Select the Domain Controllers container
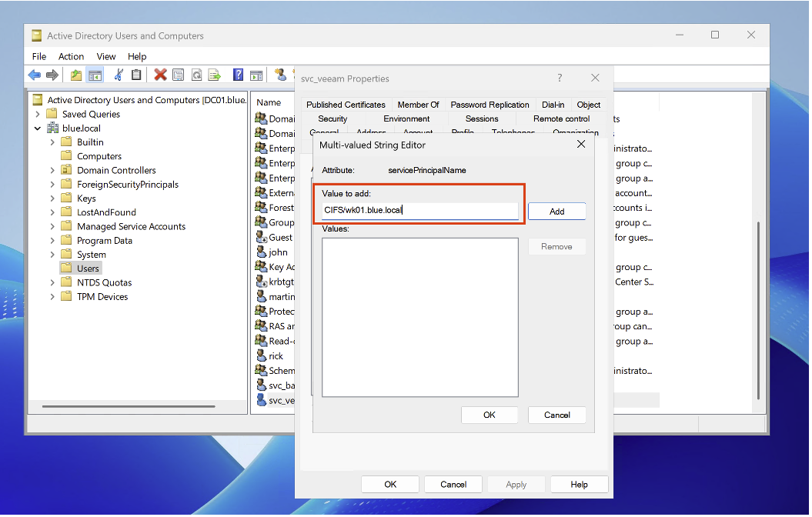 point(116,171)
